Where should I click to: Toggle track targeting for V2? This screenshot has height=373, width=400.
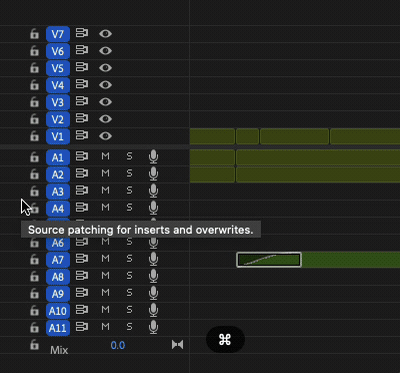(58, 119)
